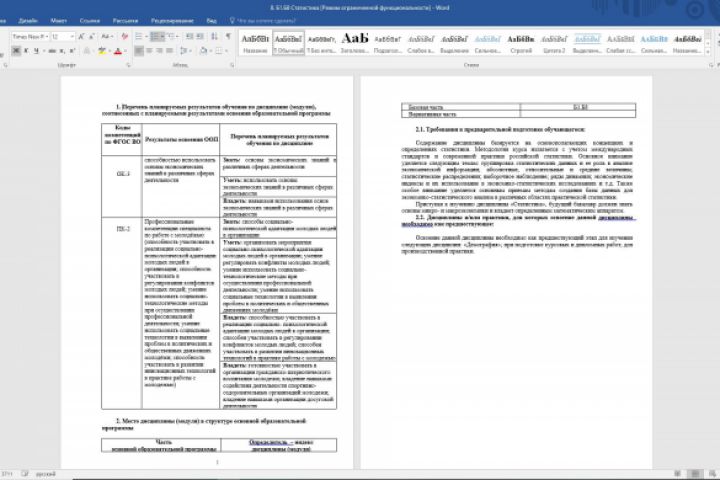Screen dimensions: 720x480
Task: Open the Вид ribbon tab
Action: (211, 21)
